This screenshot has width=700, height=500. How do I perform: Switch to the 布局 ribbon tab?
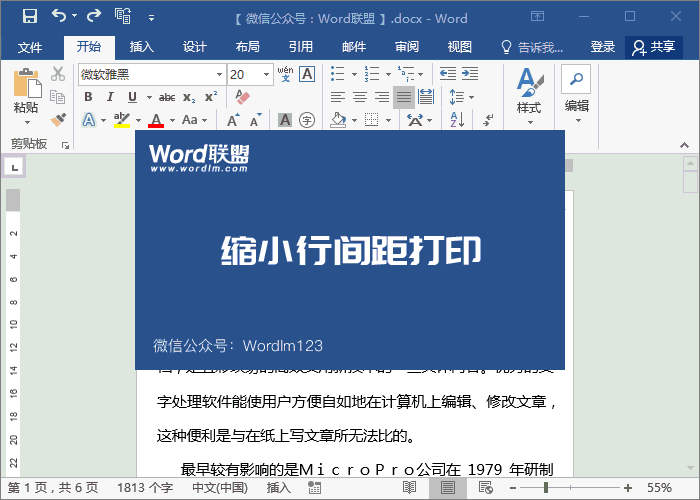pyautogui.click(x=248, y=47)
